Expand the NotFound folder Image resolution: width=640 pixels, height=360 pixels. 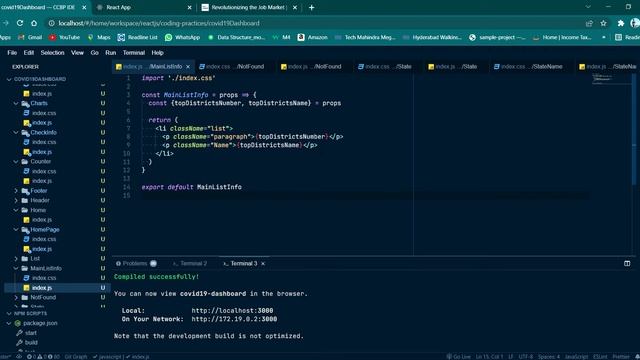click(x=16, y=297)
